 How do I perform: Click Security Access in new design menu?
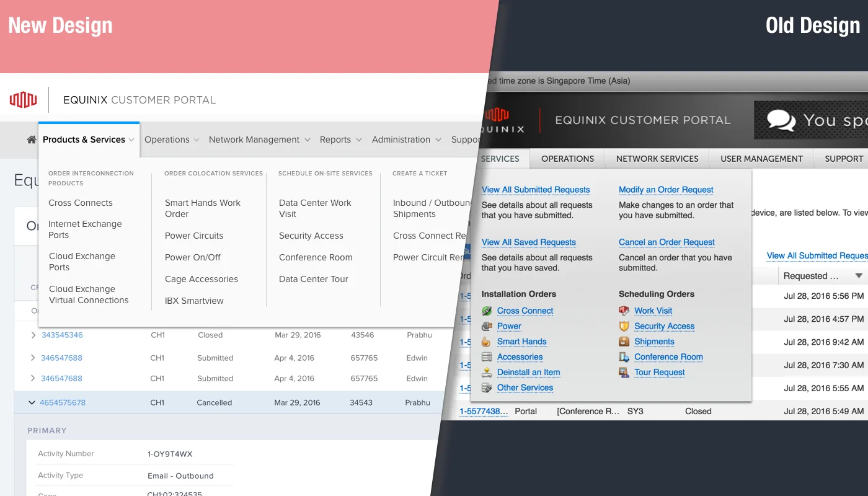click(x=311, y=236)
